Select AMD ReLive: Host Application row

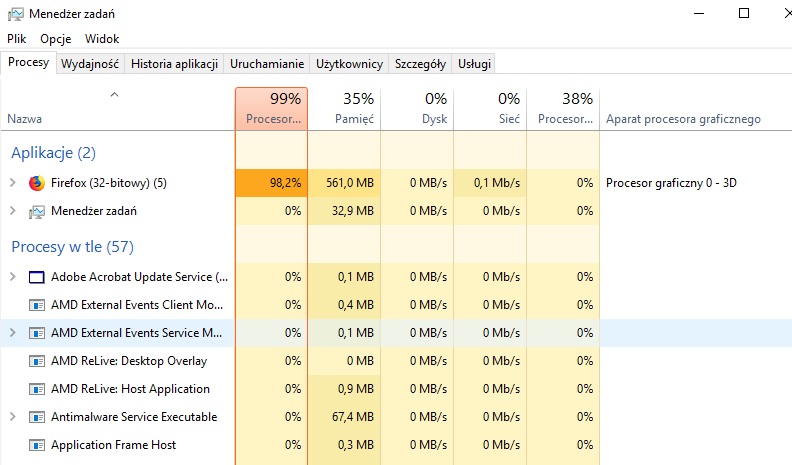(396, 389)
